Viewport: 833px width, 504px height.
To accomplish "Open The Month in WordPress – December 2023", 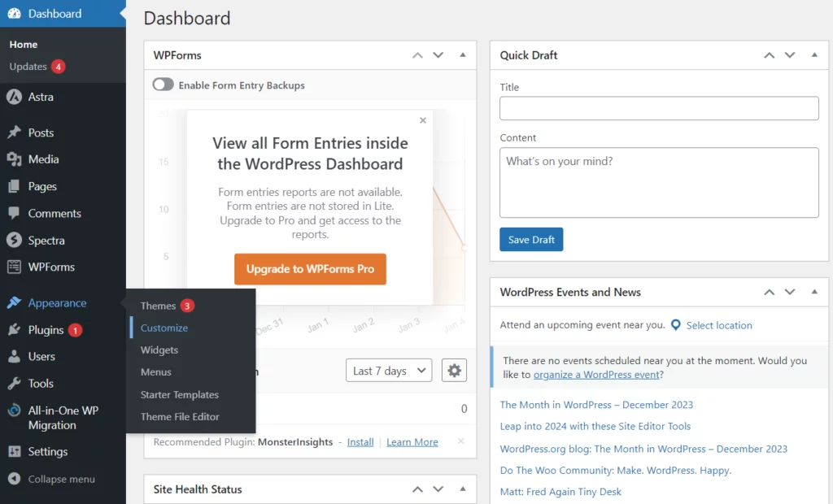I will point(596,405).
